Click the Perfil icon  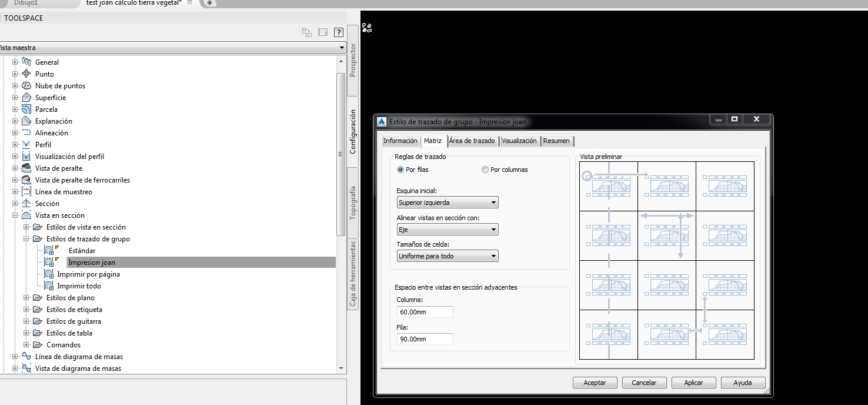coord(26,144)
